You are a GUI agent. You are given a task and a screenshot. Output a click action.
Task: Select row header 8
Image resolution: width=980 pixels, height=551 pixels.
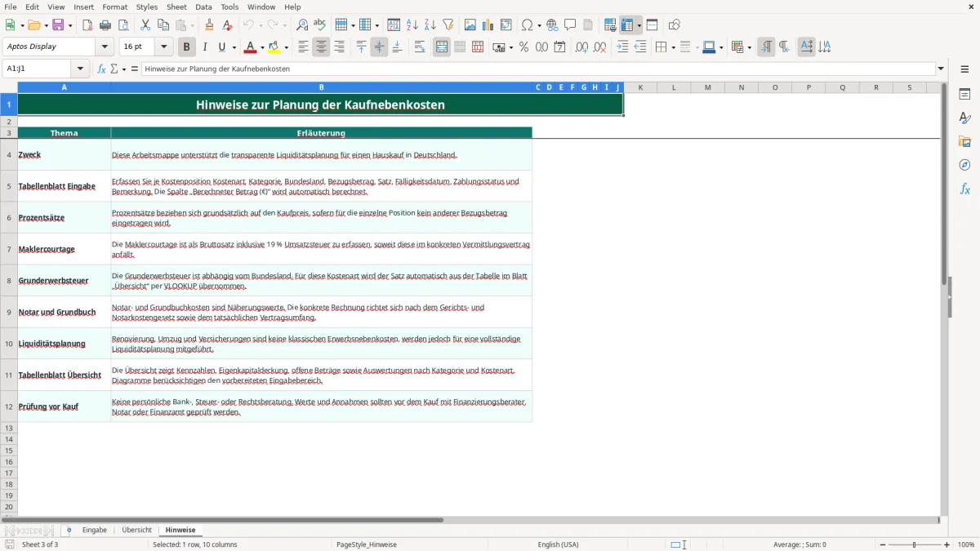pyautogui.click(x=9, y=281)
